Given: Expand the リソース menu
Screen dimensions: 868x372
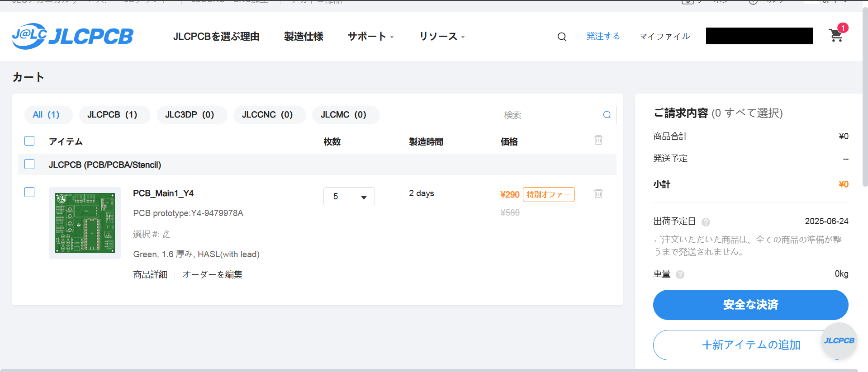Looking at the screenshot, I should click(x=441, y=37).
